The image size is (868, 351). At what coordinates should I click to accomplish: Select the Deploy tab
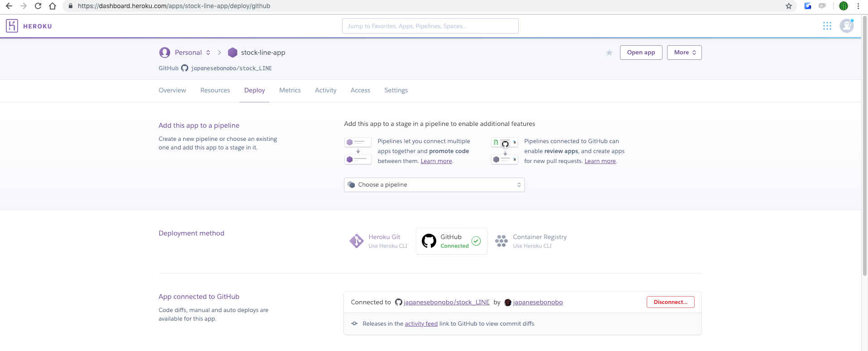pyautogui.click(x=254, y=90)
